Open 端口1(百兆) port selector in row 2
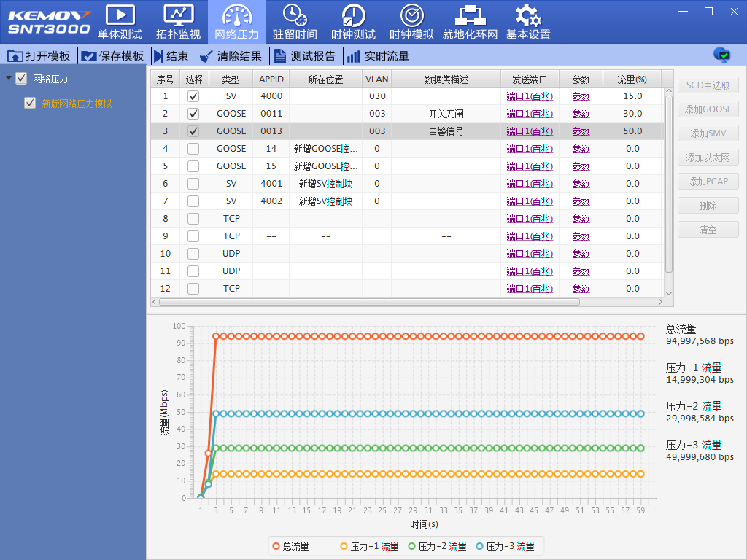 click(x=530, y=114)
